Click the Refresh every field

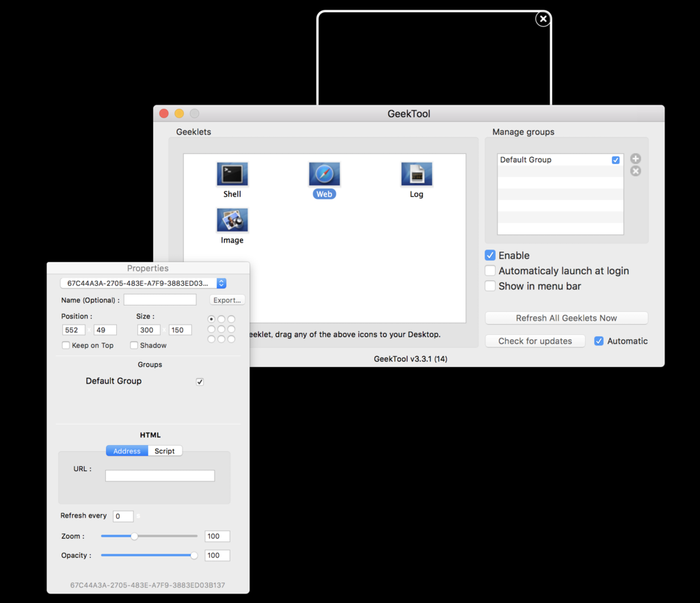pos(123,516)
